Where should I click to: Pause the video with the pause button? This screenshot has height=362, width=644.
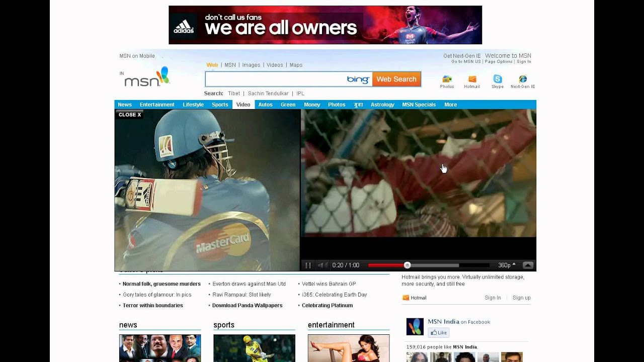coord(308,265)
